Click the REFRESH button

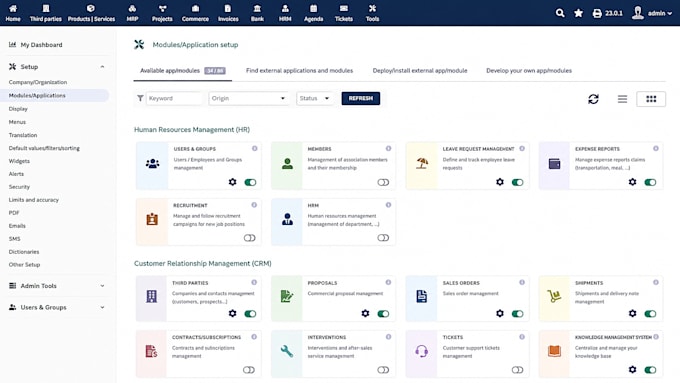(x=360, y=98)
